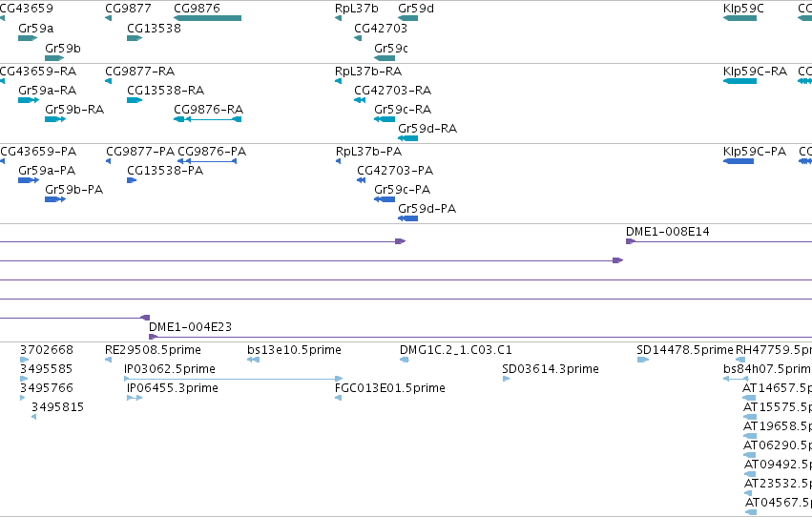Select the Klp59C-RA transcript bar
The image size is (812, 517).
[740, 81]
